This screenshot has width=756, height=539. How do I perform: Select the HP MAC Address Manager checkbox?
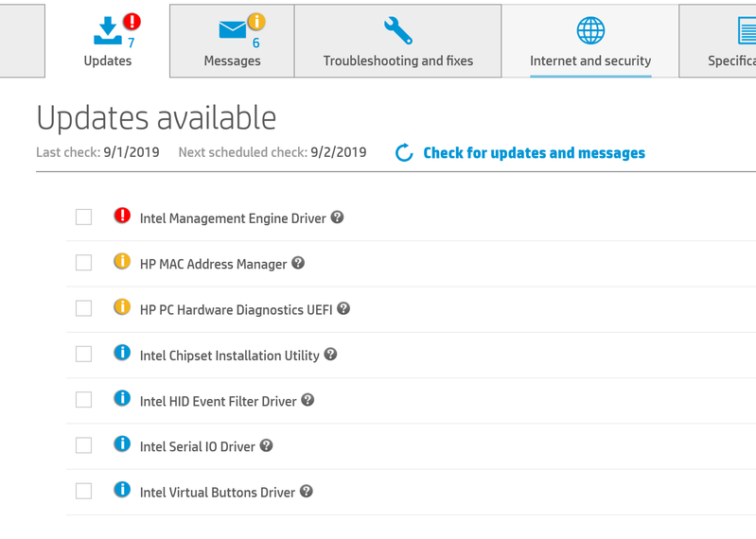84,263
